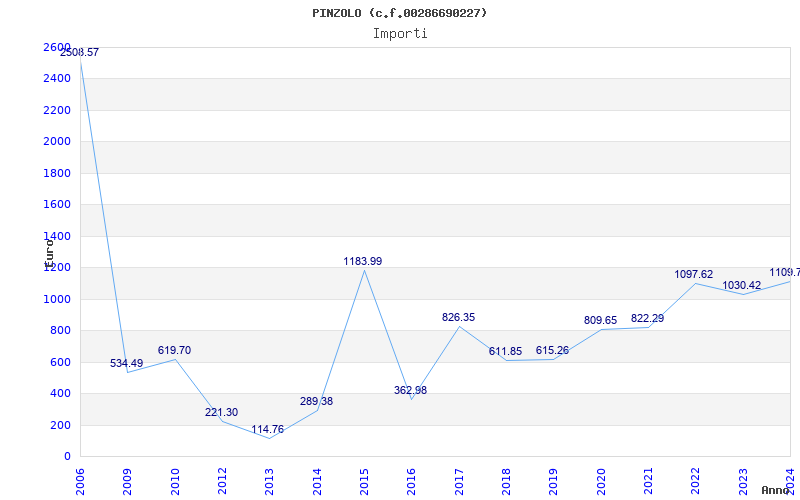Select the 534.49 data label
The width and height of the screenshot is (800, 500).
(x=127, y=363)
